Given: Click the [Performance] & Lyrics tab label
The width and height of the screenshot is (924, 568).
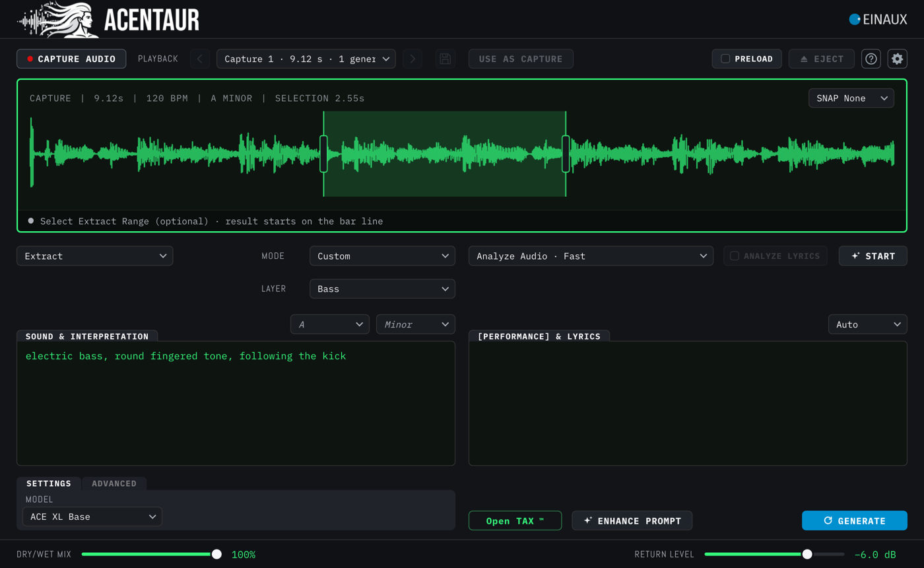Looking at the screenshot, I should click(539, 336).
